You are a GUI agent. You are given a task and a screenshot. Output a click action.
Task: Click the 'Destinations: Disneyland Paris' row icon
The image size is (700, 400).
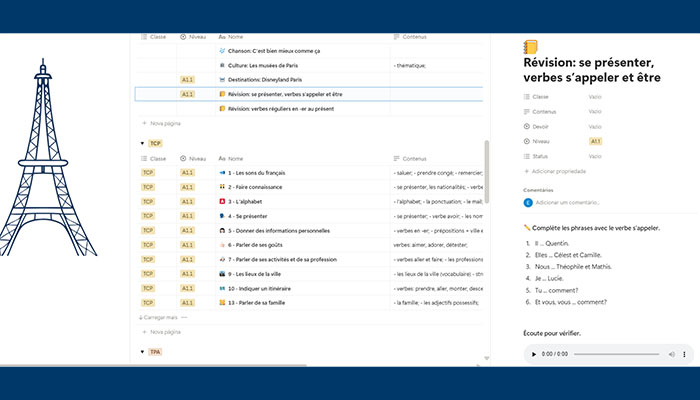point(221,79)
